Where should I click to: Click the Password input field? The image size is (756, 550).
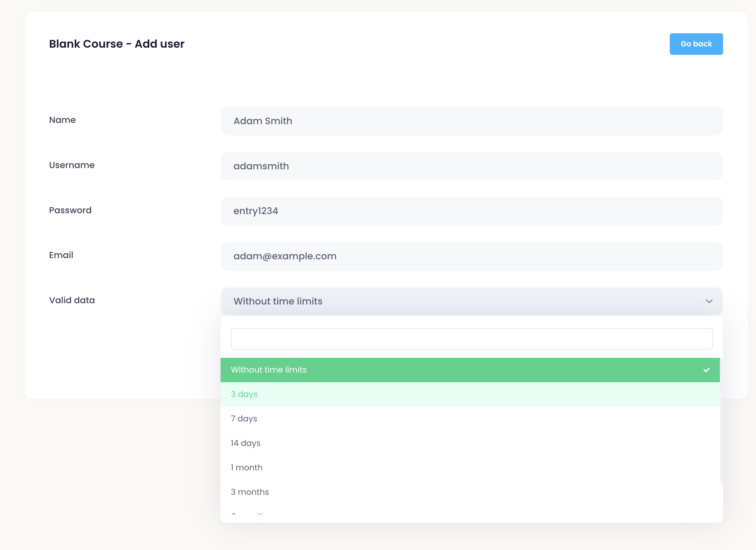[471, 211]
